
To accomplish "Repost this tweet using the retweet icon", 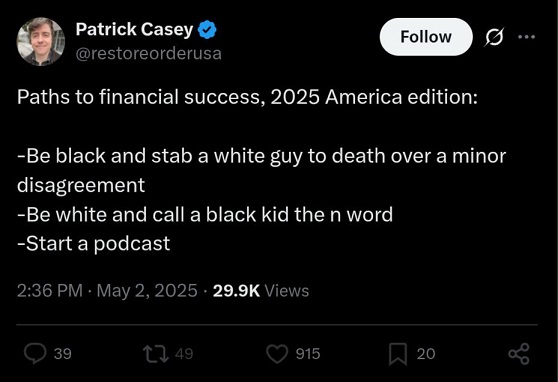I will (x=156, y=354).
